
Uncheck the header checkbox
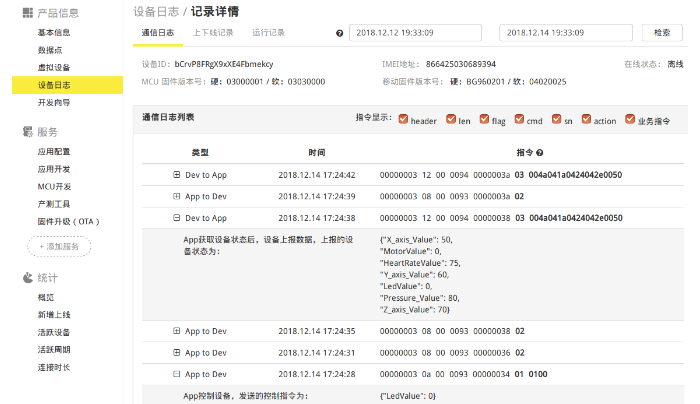pyautogui.click(x=403, y=119)
